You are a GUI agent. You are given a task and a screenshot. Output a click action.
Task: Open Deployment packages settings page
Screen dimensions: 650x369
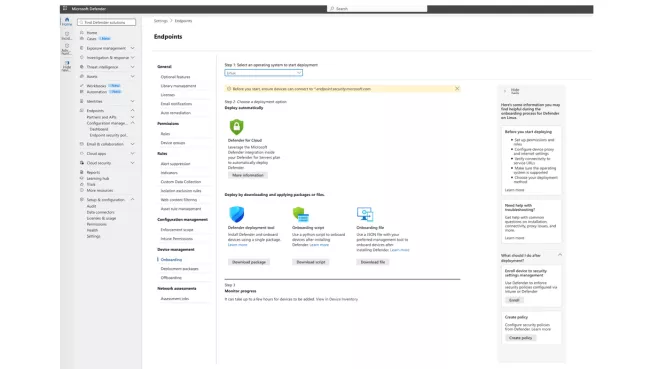pyautogui.click(x=179, y=269)
